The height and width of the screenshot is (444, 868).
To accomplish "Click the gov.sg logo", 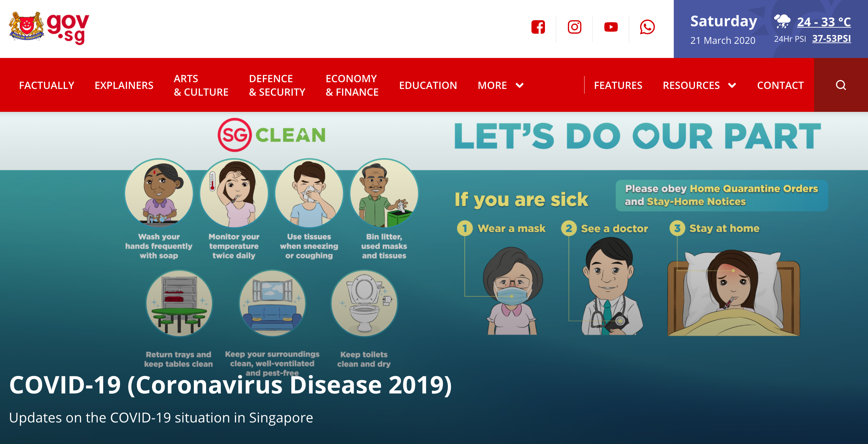I will pos(49,28).
